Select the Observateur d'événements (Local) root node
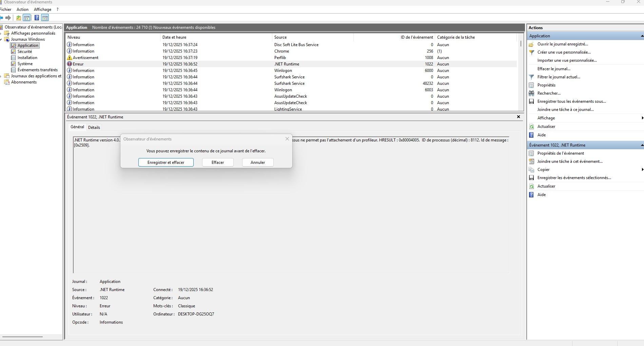This screenshot has width=644, height=346. tap(33, 27)
